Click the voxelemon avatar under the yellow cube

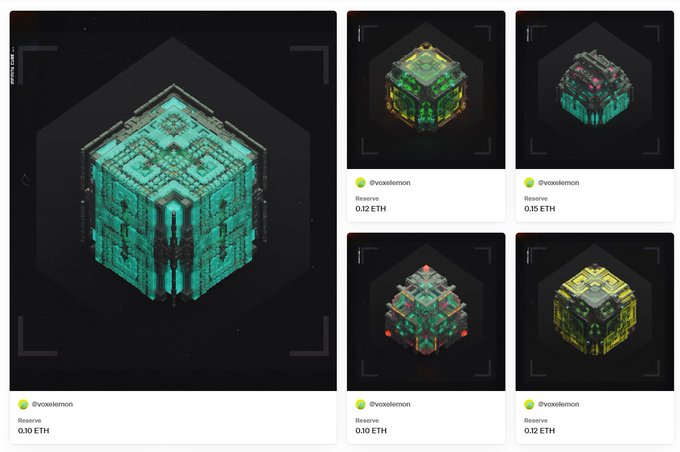pos(529,404)
